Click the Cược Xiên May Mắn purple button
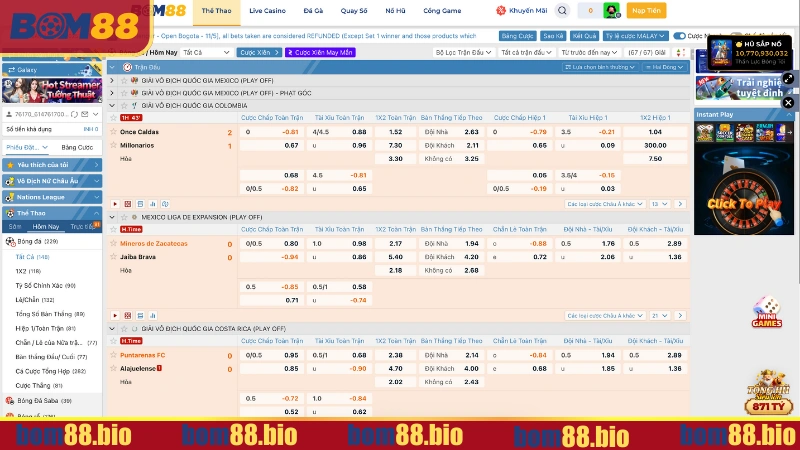 tap(320, 53)
